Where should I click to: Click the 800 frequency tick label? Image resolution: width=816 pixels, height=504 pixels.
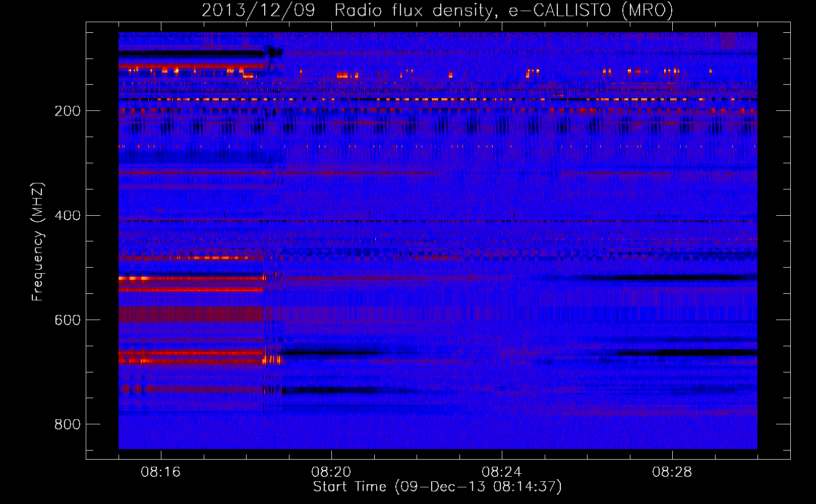click(x=68, y=425)
